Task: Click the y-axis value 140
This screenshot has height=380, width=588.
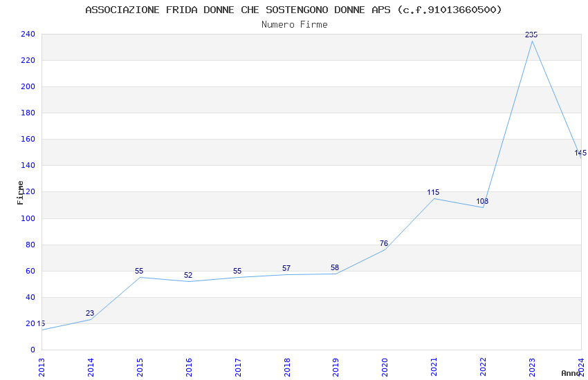Action: point(28,165)
